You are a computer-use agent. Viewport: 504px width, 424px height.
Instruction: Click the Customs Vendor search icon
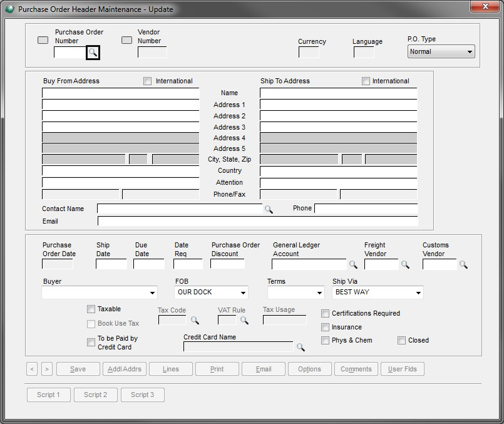tap(463, 265)
